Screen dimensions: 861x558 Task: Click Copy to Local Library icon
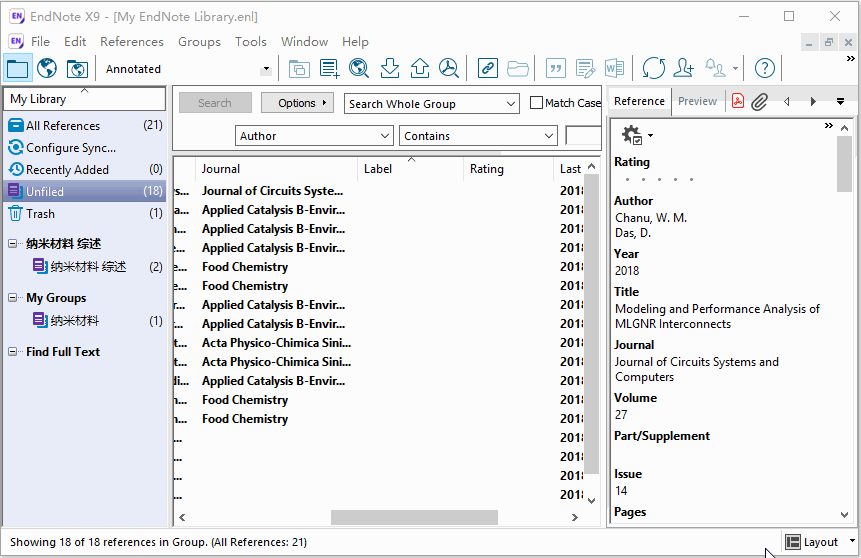[299, 69]
